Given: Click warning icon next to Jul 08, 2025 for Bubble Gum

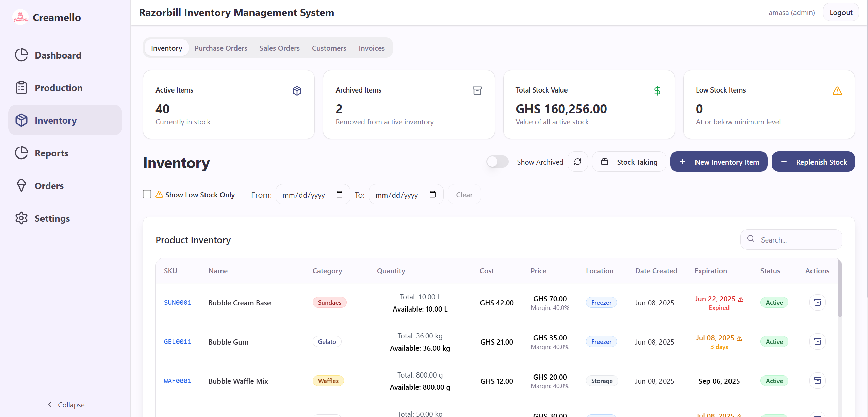Looking at the screenshot, I should 739,338.
